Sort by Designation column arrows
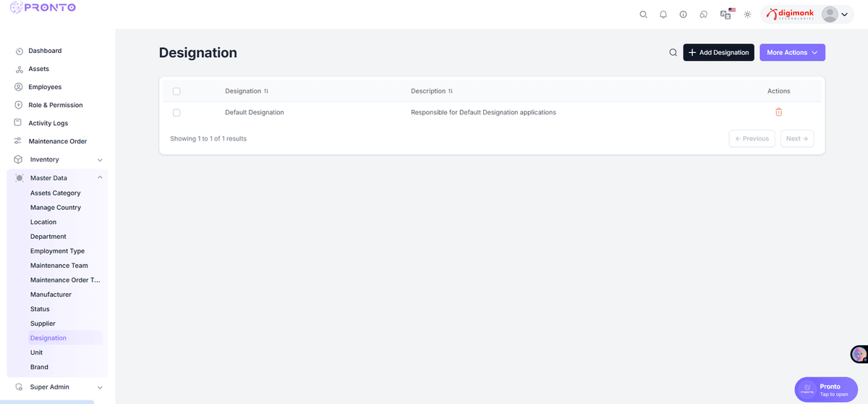 click(266, 91)
